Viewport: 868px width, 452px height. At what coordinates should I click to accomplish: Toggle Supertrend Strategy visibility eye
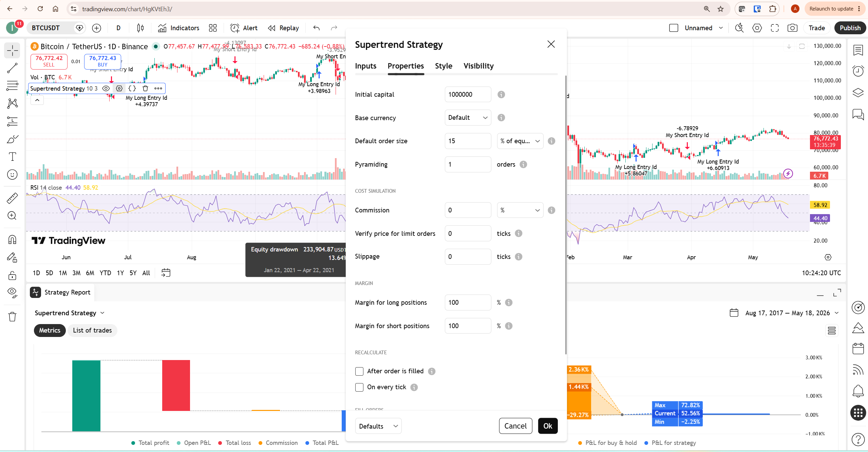[x=106, y=88]
